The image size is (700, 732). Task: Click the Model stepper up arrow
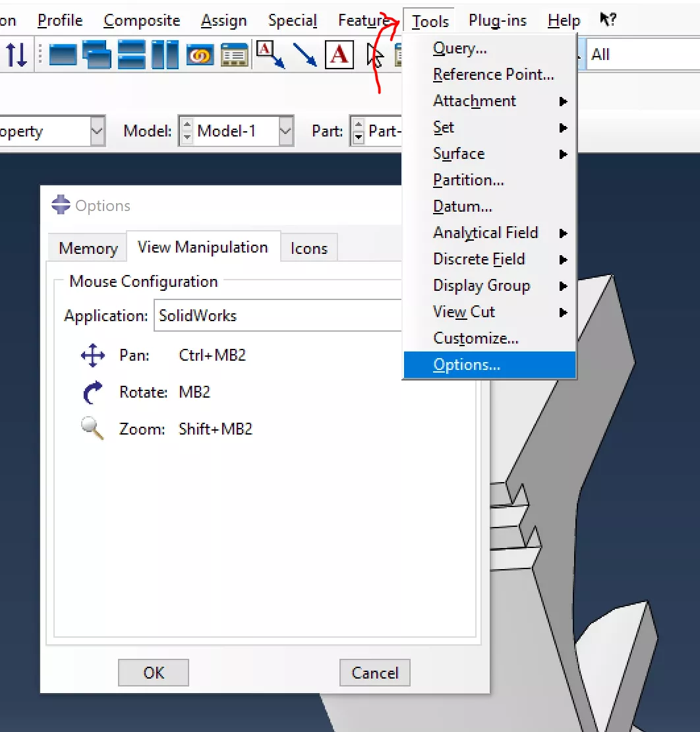click(187, 125)
